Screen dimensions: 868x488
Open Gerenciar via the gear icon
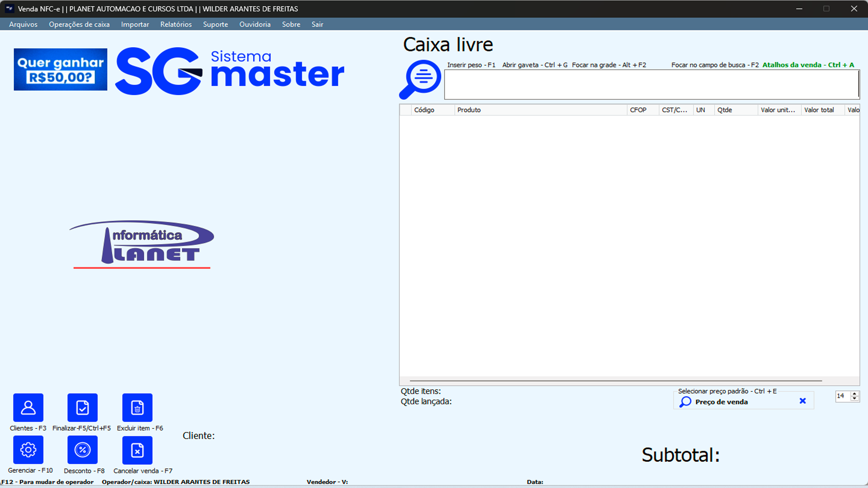(28, 450)
